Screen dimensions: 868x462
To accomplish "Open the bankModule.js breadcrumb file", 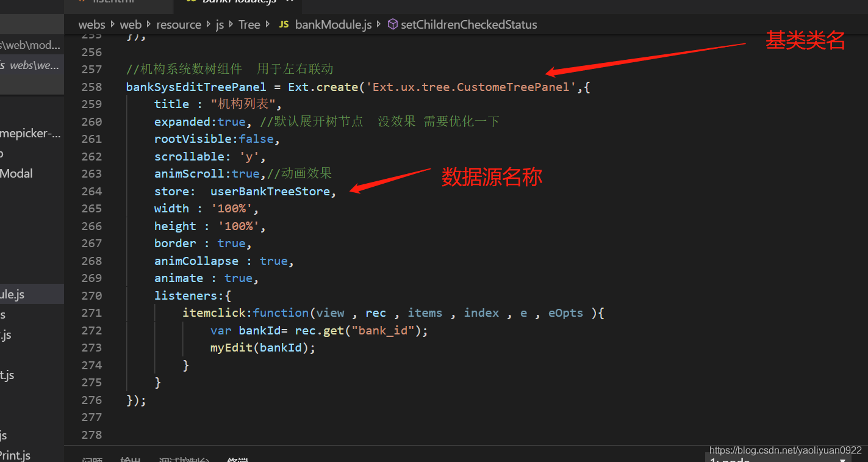I will pos(333,24).
